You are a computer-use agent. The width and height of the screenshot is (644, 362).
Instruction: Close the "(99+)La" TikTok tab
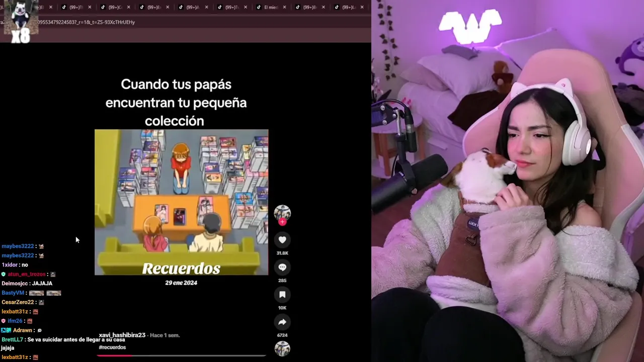362,8
